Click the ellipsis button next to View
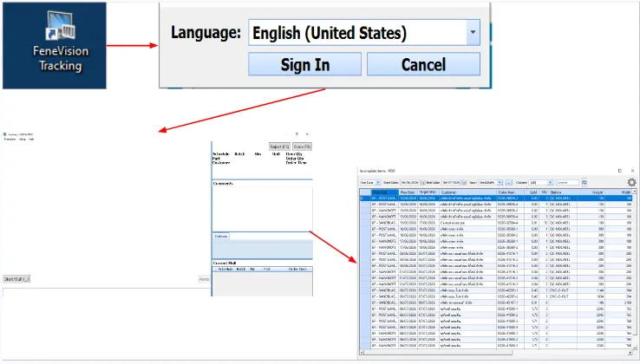The width and height of the screenshot is (640, 364). pyautogui.click(x=509, y=182)
